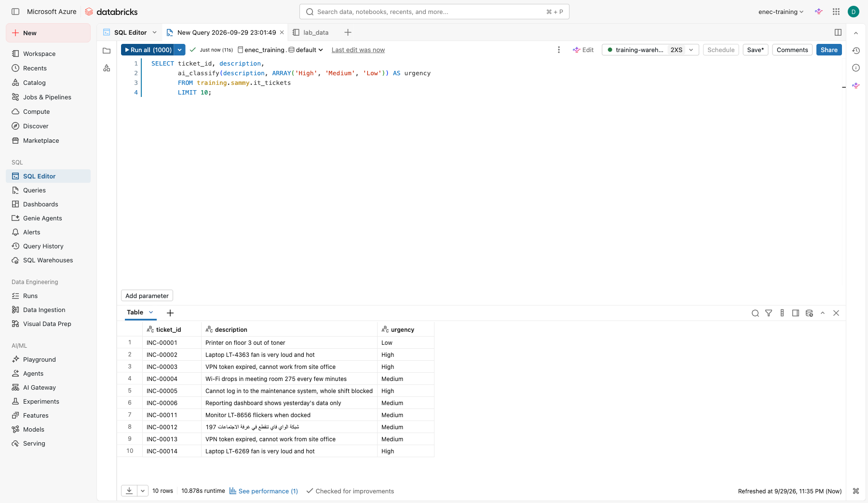Open the results filter icon
868x503 pixels.
[769, 313]
